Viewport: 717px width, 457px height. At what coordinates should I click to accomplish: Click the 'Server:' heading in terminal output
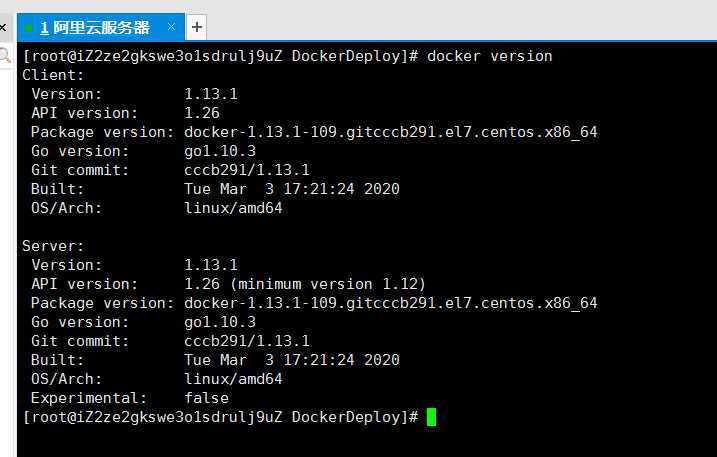53,246
